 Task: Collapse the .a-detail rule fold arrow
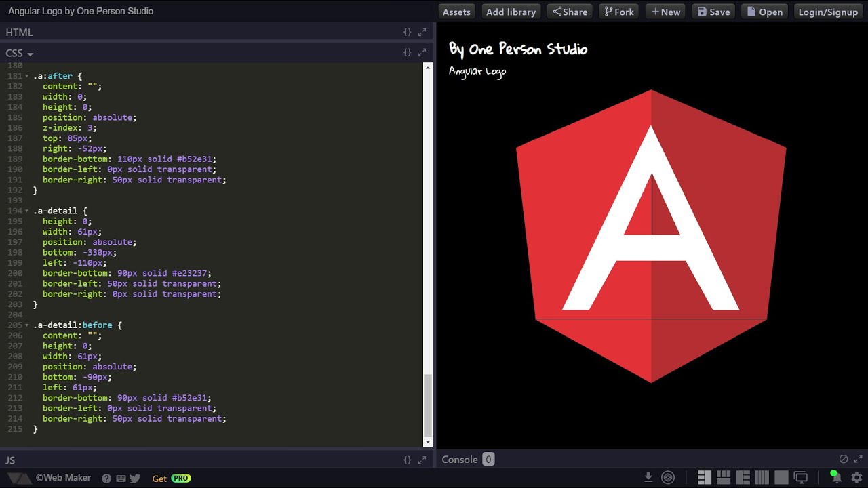(x=27, y=211)
